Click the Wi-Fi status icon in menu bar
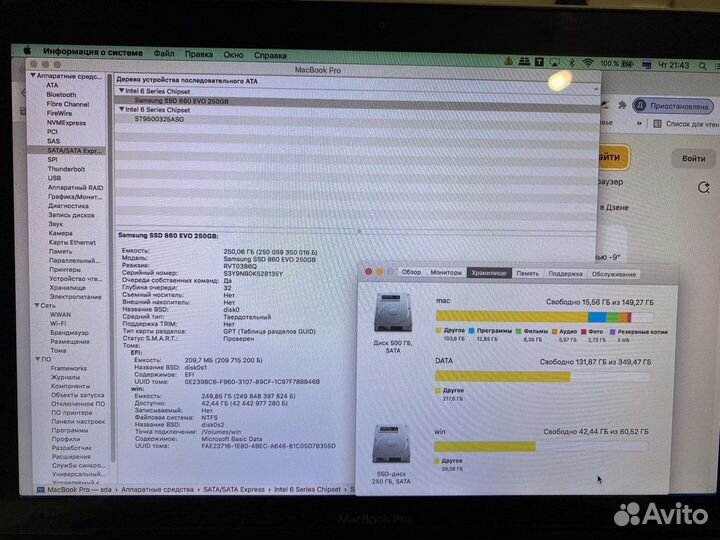The height and width of the screenshot is (540, 720). click(x=588, y=63)
